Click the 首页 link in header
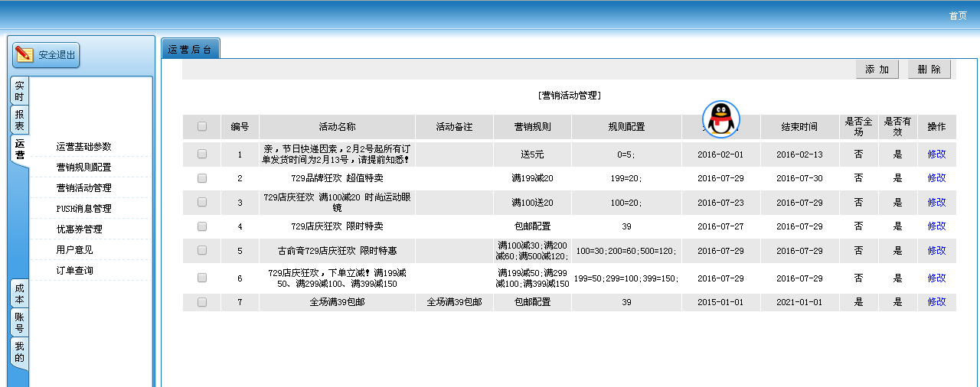980x387 pixels. coord(958,16)
